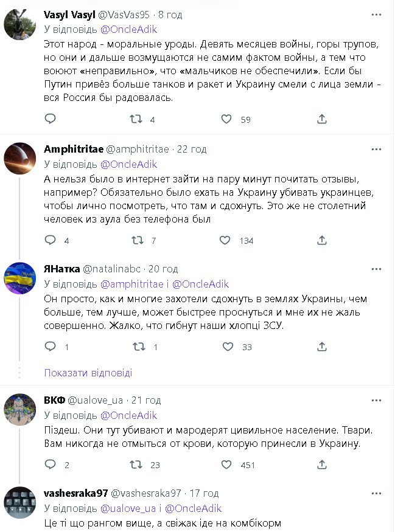Like Vasyl Vasyl's tweet
Screen dimensions: 395x532
[x=227, y=119]
